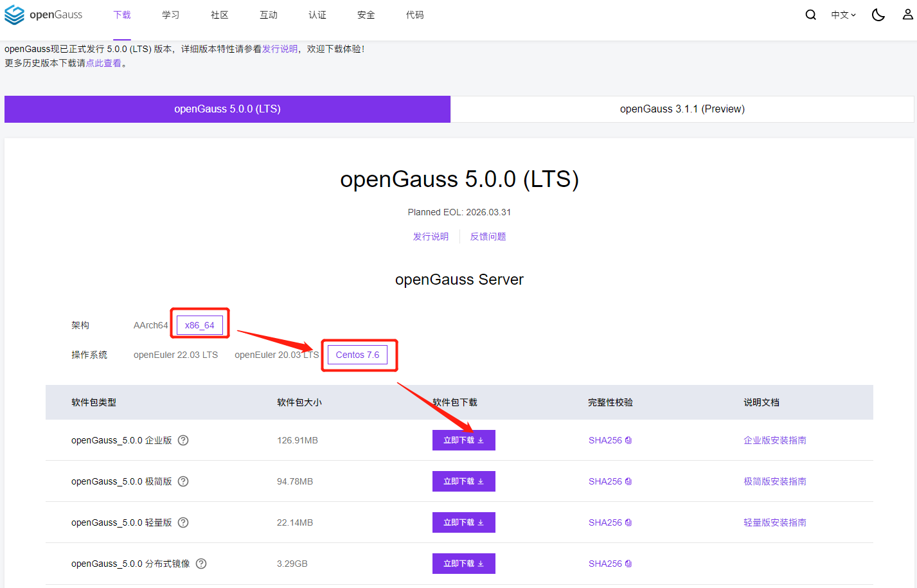Screen dimensions: 917x588
Task: Switch to openGauss 5.0.0 (LTS) tab
Action: pyautogui.click(x=227, y=109)
